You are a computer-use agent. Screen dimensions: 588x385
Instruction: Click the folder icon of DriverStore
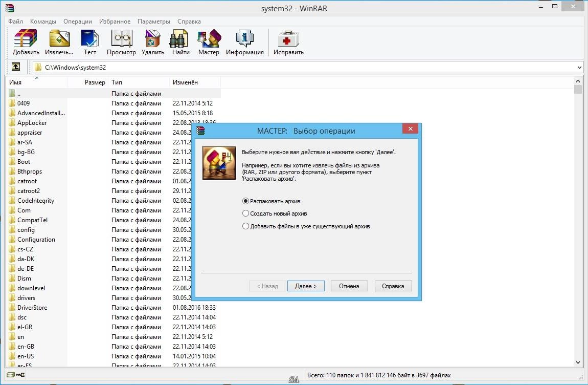coord(12,307)
